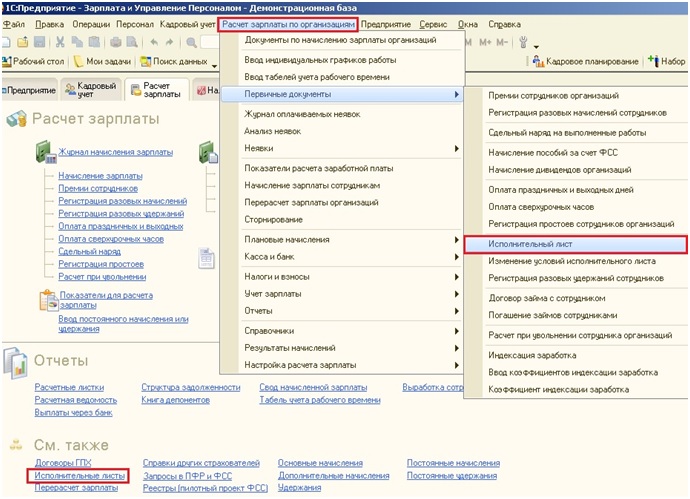Open the Сервис menu
Screen dimensions: 690x499
point(433,24)
